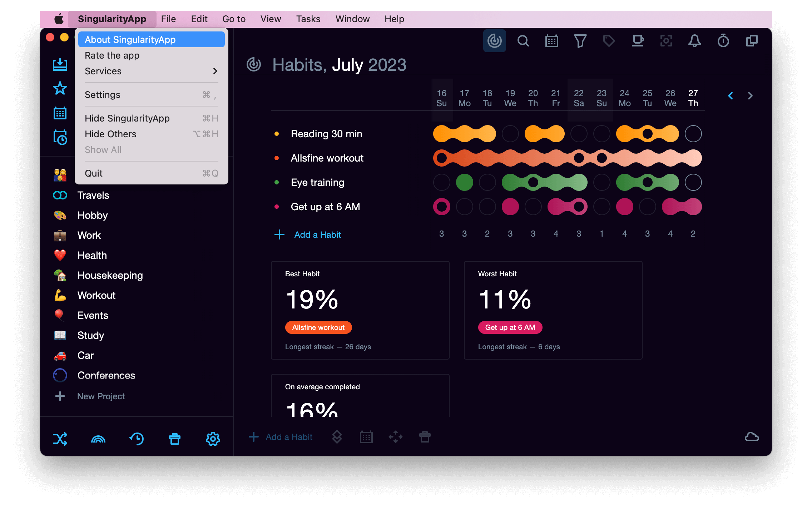Toggle Get up at 6 AM Sunday 16
812x509 pixels.
pos(442,207)
